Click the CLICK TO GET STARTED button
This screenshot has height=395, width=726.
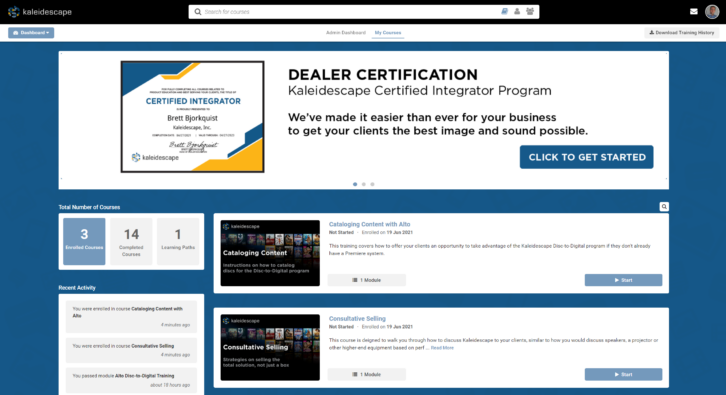point(586,157)
